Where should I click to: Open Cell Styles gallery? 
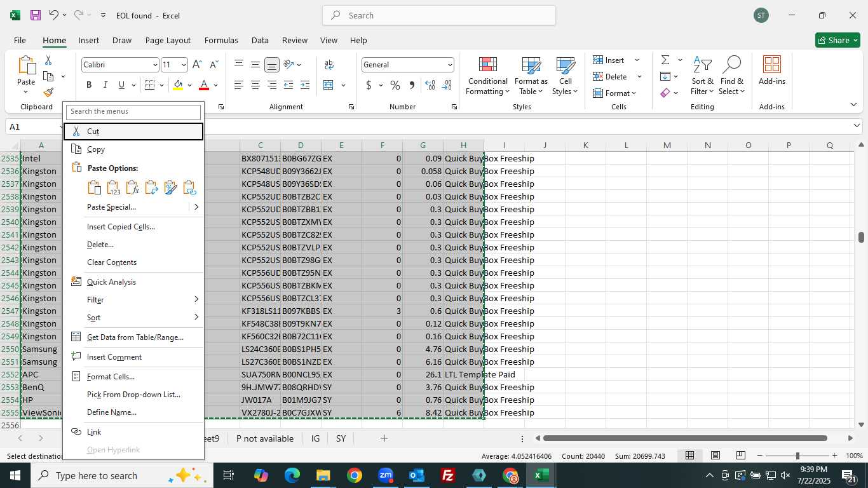[x=565, y=76]
